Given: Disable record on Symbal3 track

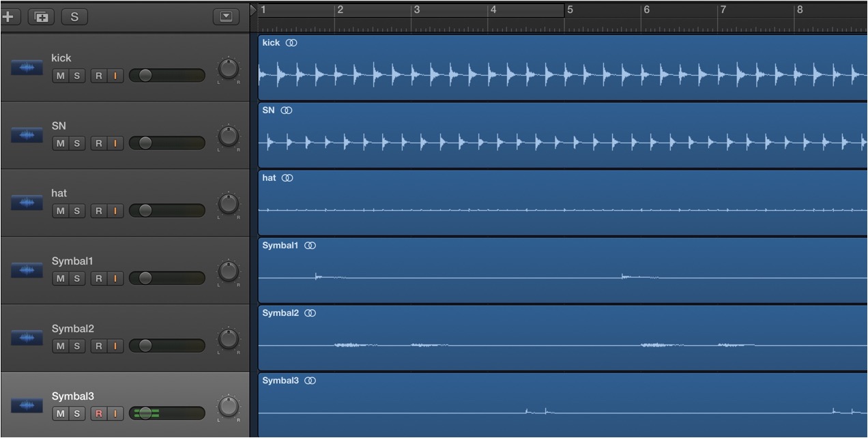Looking at the screenshot, I should (x=99, y=413).
